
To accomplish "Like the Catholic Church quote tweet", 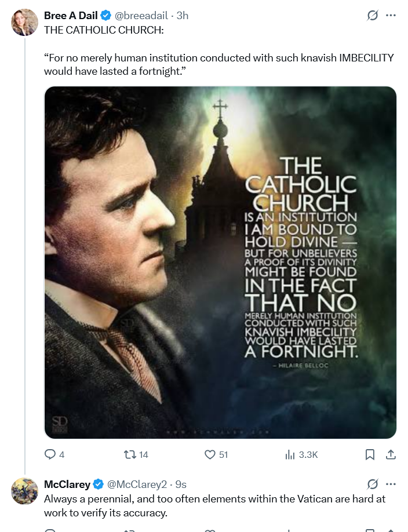I will [x=210, y=455].
